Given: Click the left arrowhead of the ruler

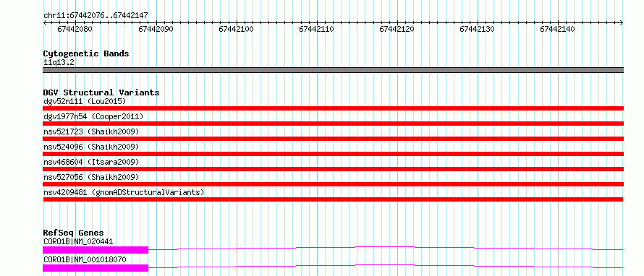Looking at the screenshot, I should (45, 23).
